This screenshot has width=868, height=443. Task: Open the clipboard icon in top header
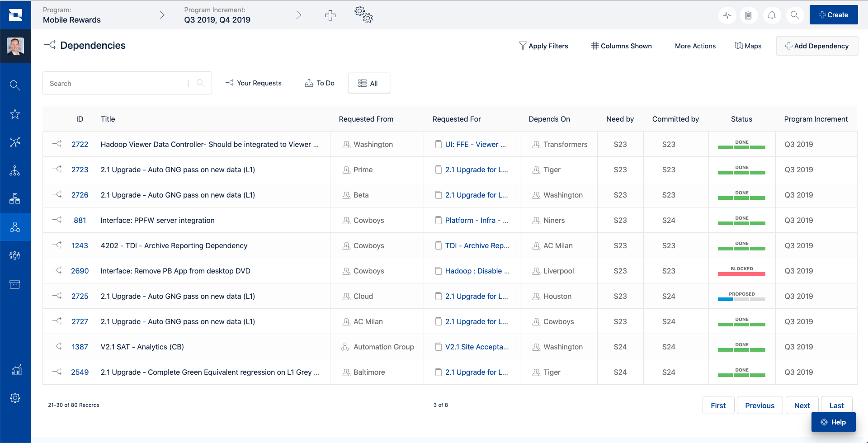749,15
